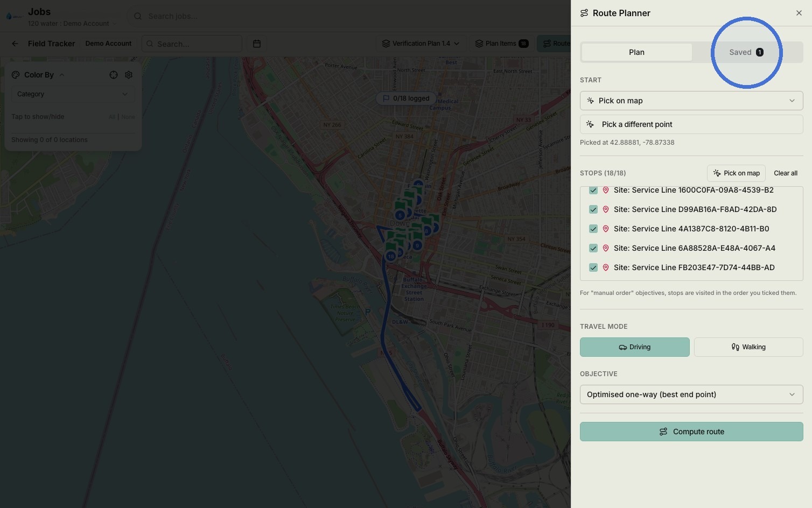Click Clear all stops
This screenshot has width=812, height=508.
point(786,173)
